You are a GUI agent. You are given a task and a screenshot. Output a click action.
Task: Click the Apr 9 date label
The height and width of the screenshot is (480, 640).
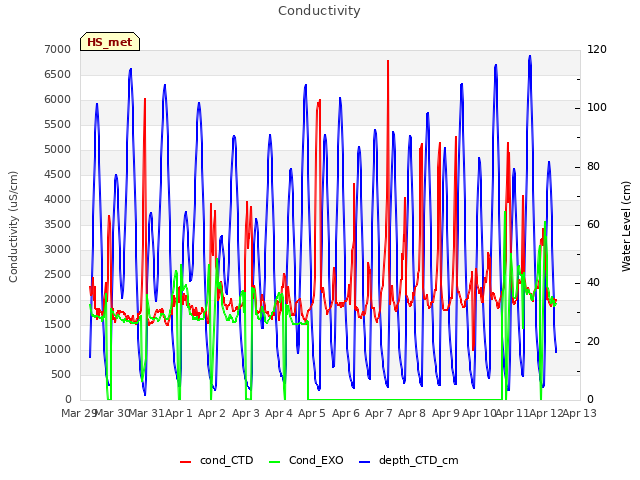tap(446, 413)
